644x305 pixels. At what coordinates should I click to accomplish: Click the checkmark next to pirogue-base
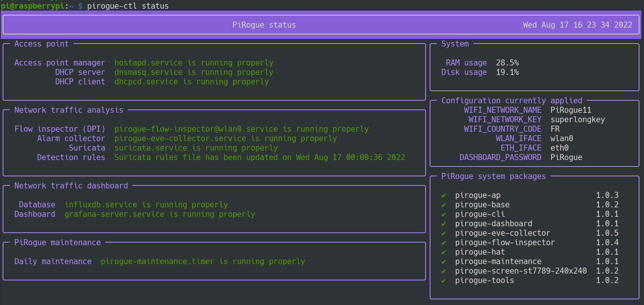pos(444,205)
